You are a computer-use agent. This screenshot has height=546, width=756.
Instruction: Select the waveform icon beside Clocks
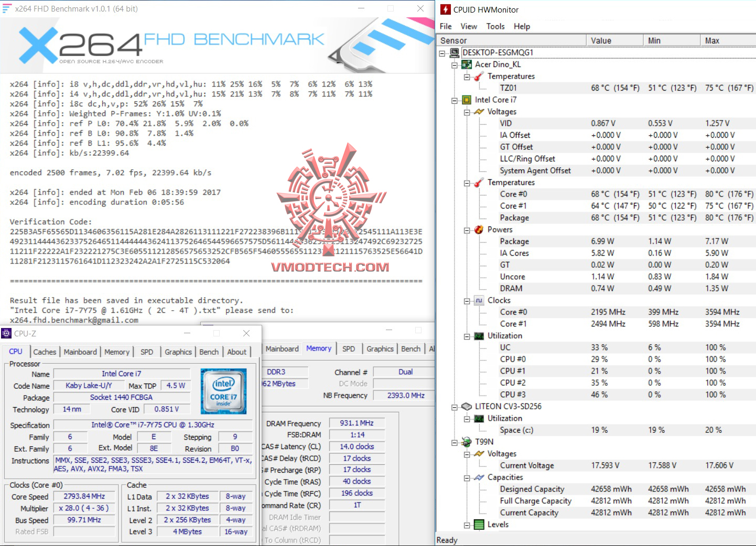click(x=479, y=300)
